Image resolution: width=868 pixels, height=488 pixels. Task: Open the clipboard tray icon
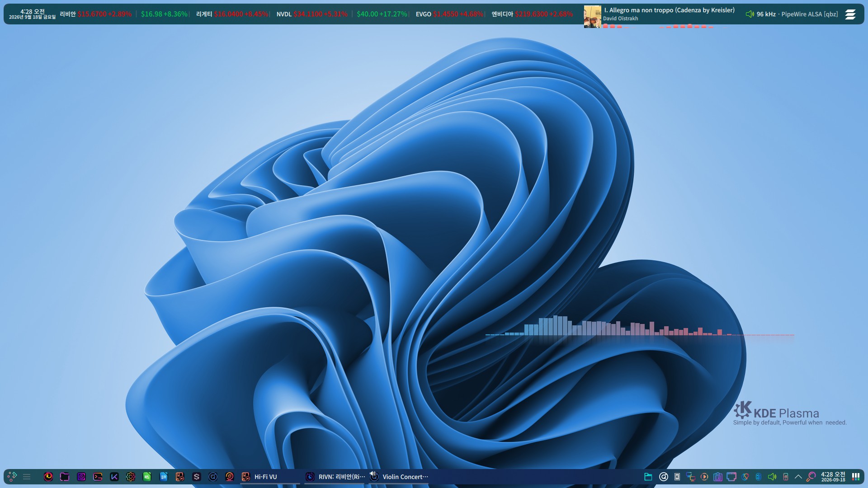718,476
